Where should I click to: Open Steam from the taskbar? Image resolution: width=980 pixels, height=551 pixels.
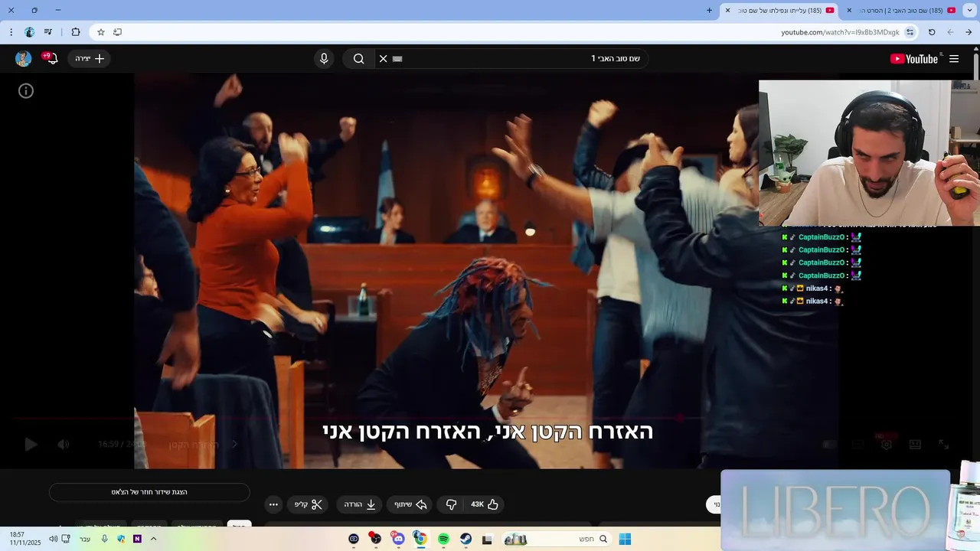coord(465,539)
